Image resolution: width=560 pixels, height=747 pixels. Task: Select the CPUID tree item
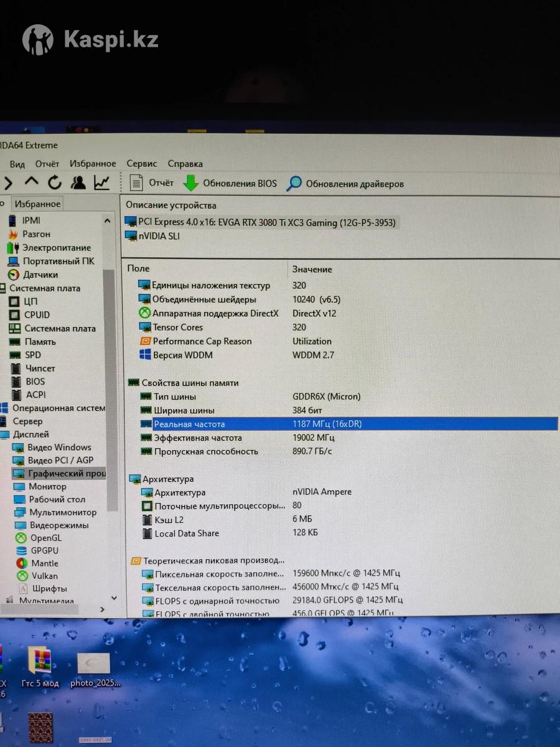[37, 315]
